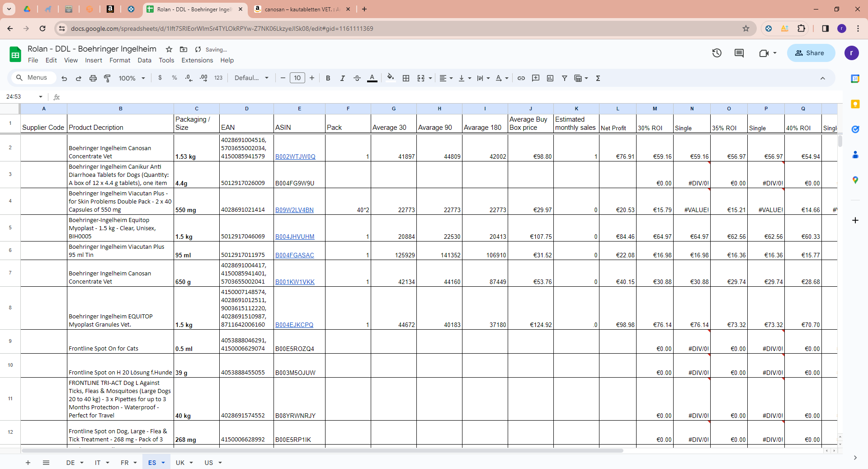Format as percent using percent icon
Screen dimensions: 868x469
pyautogui.click(x=175, y=78)
